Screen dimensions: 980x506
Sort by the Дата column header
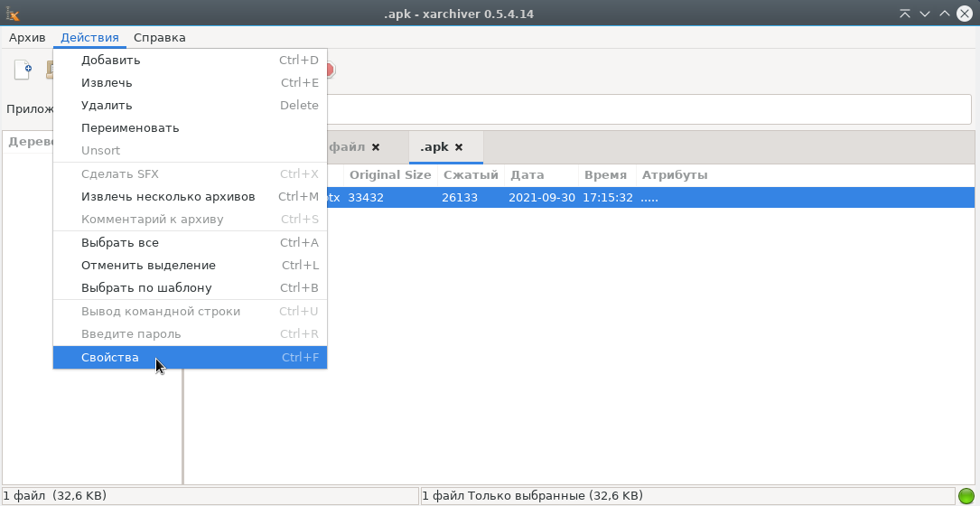[x=527, y=175]
